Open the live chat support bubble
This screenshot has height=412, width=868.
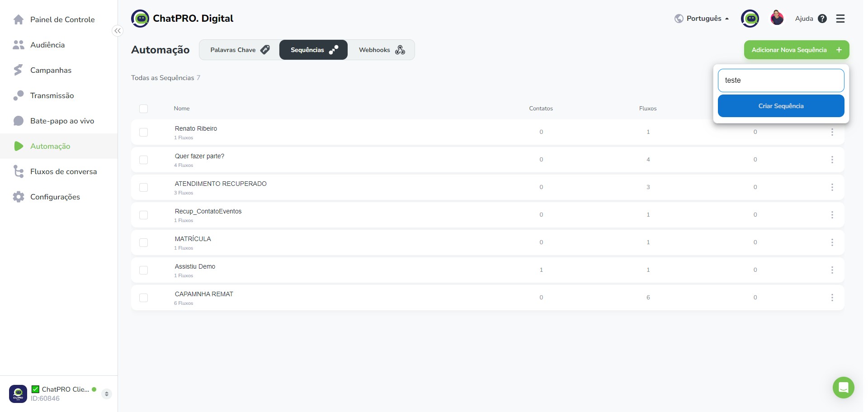[844, 388]
